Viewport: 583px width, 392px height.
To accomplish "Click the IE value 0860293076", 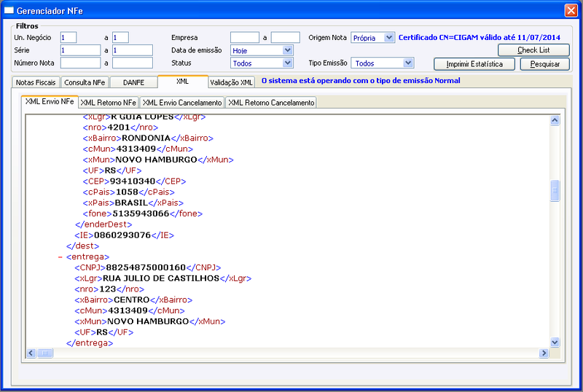I will [x=122, y=235].
